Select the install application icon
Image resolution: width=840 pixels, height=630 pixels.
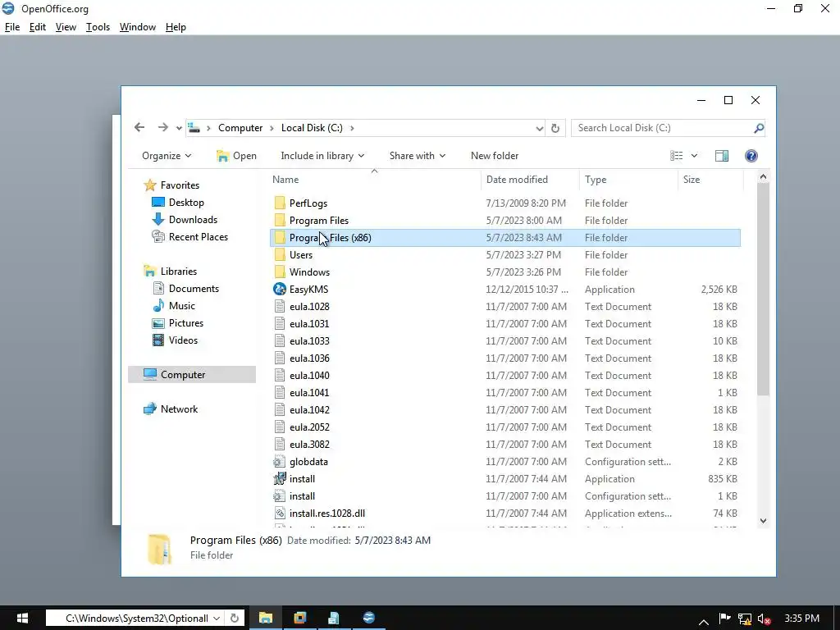pyautogui.click(x=280, y=478)
